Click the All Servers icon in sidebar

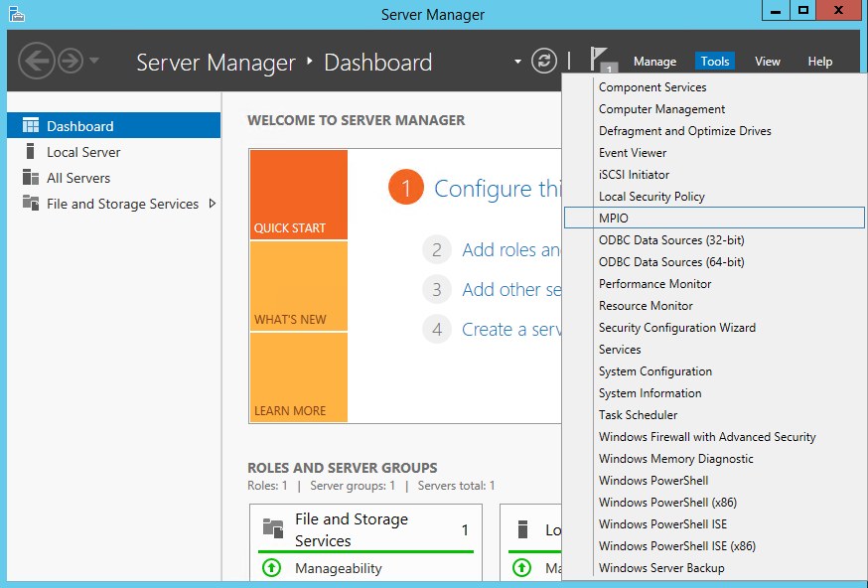pos(31,178)
